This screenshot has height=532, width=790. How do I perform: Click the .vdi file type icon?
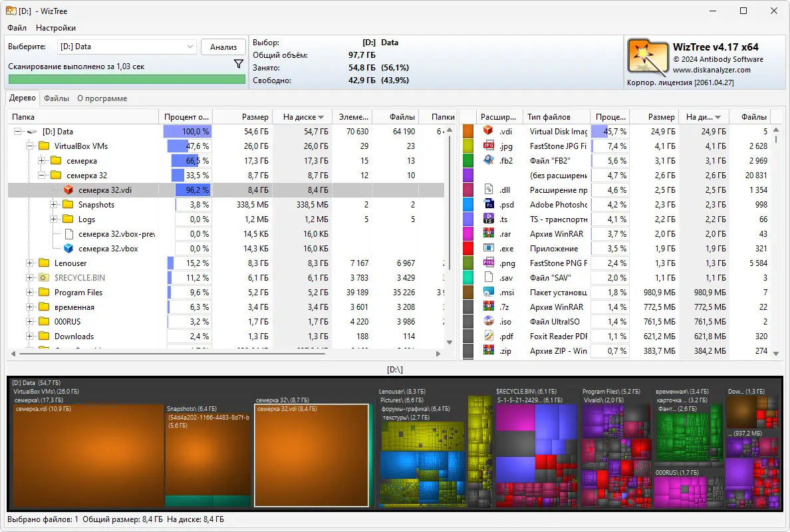tap(488, 131)
